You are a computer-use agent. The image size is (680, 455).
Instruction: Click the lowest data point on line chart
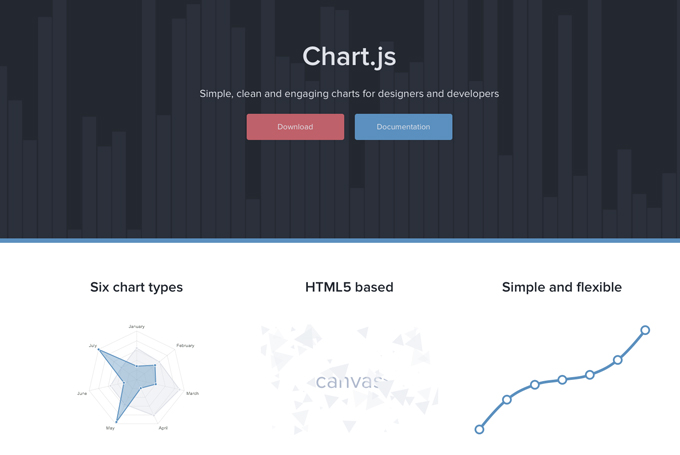click(x=479, y=429)
